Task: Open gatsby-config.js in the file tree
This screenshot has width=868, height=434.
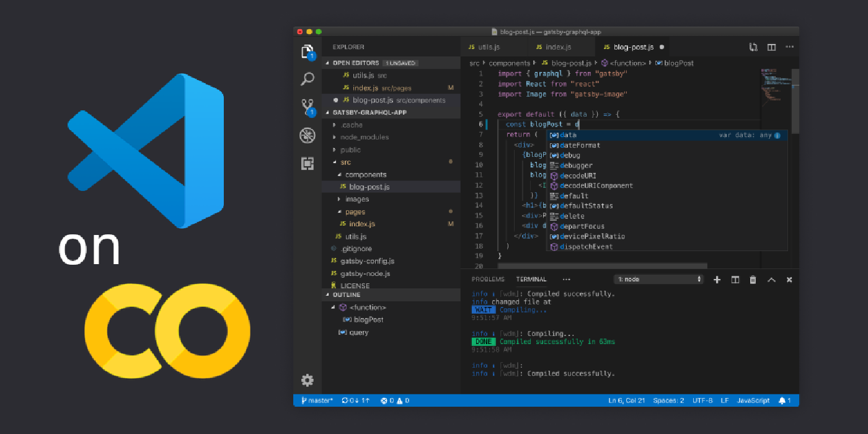Action: (367, 261)
